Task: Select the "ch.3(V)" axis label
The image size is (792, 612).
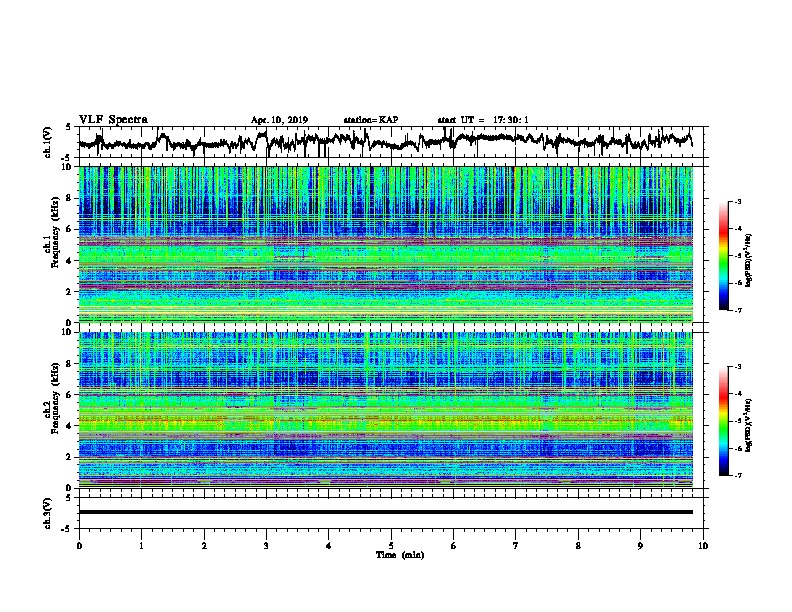Action: pyautogui.click(x=48, y=513)
